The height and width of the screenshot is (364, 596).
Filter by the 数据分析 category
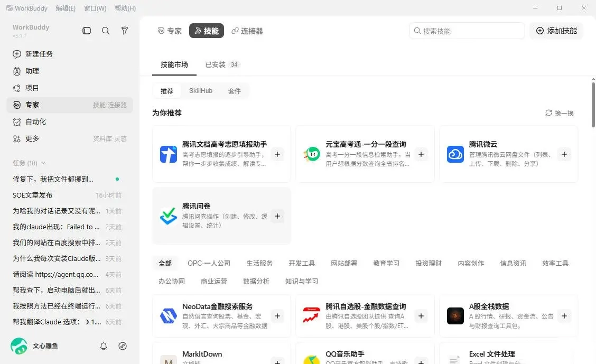pos(256,281)
